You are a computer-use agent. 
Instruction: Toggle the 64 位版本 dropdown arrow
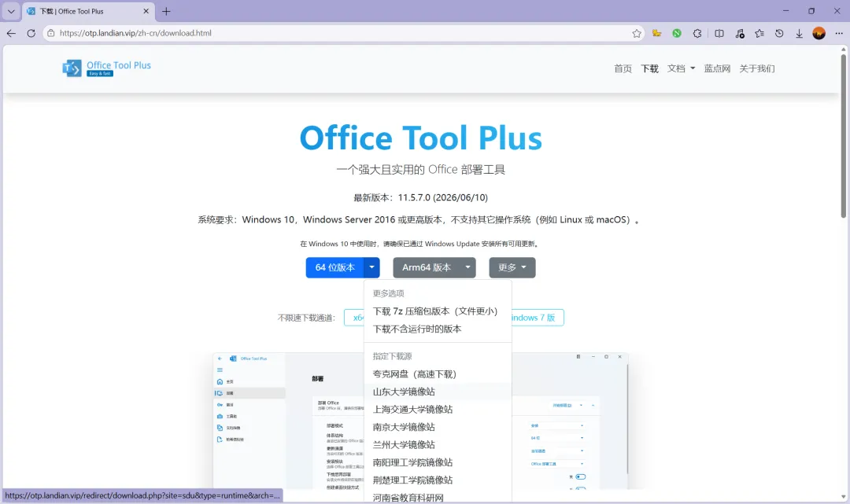[371, 267]
